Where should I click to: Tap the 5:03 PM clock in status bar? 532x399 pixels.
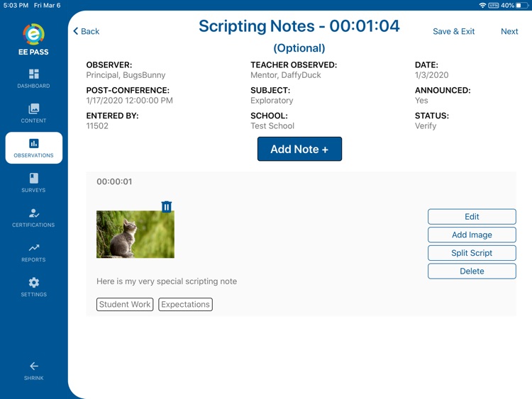[16, 6]
